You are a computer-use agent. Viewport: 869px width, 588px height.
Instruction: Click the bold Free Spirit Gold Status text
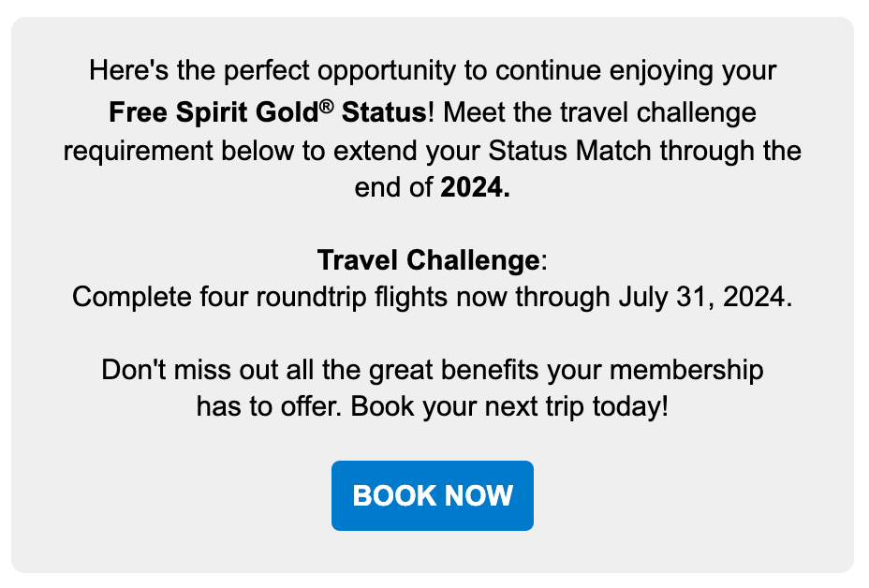point(268,112)
